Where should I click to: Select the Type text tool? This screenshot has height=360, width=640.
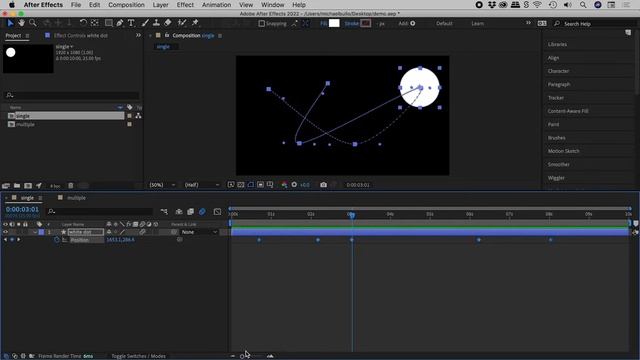pyautogui.click(x=131, y=23)
